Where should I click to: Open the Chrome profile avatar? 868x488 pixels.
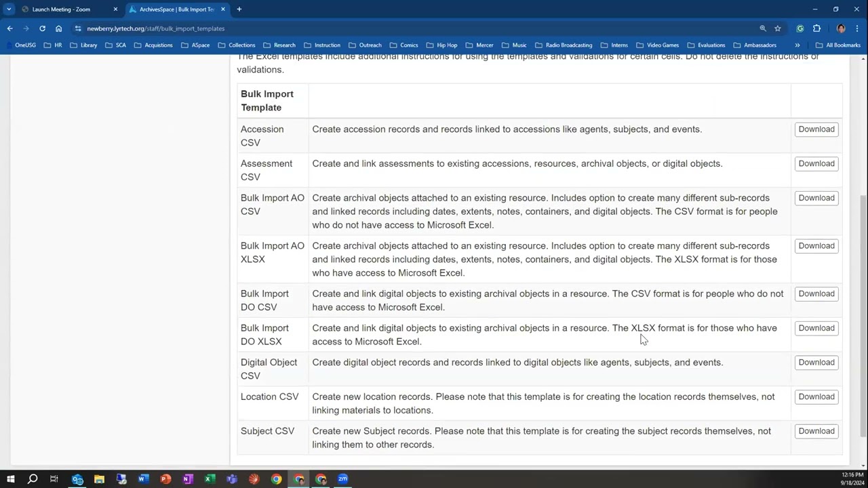coord(841,28)
